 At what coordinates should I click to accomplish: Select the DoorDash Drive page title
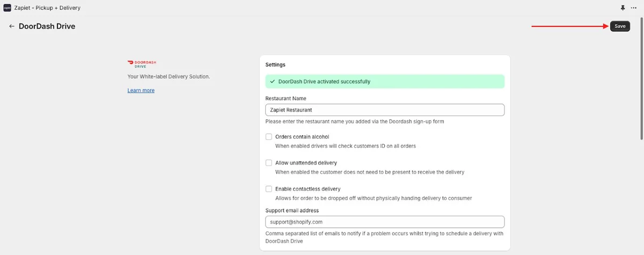[47, 26]
